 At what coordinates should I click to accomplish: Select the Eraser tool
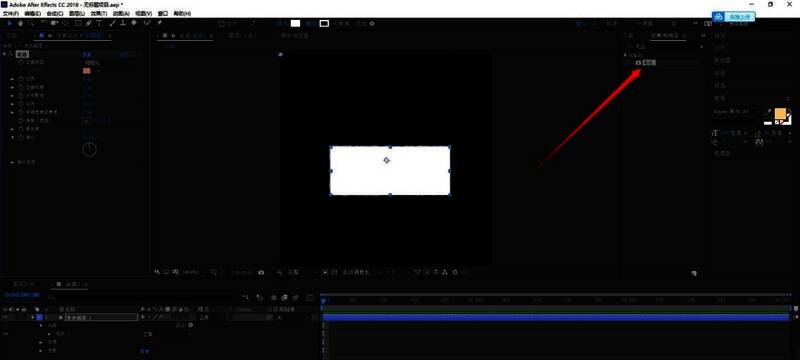(134, 23)
